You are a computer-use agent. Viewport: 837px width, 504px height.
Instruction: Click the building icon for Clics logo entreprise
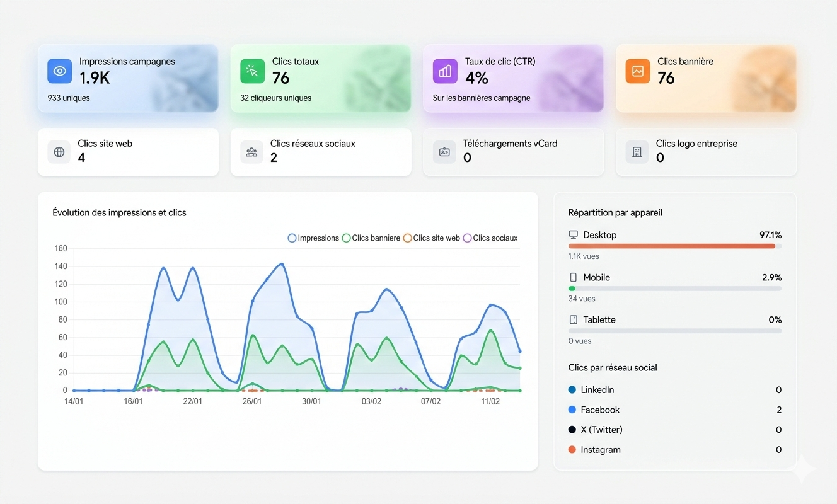coord(637,152)
